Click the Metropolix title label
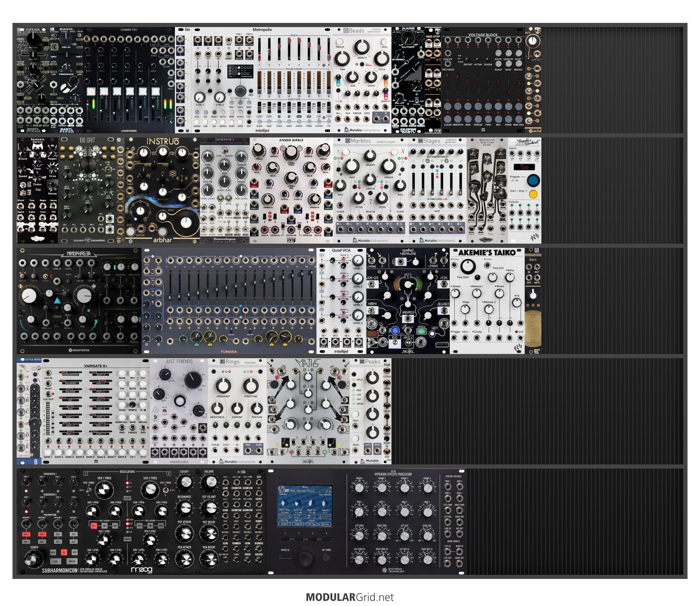Viewport: 700px width, 606px height. point(262,30)
